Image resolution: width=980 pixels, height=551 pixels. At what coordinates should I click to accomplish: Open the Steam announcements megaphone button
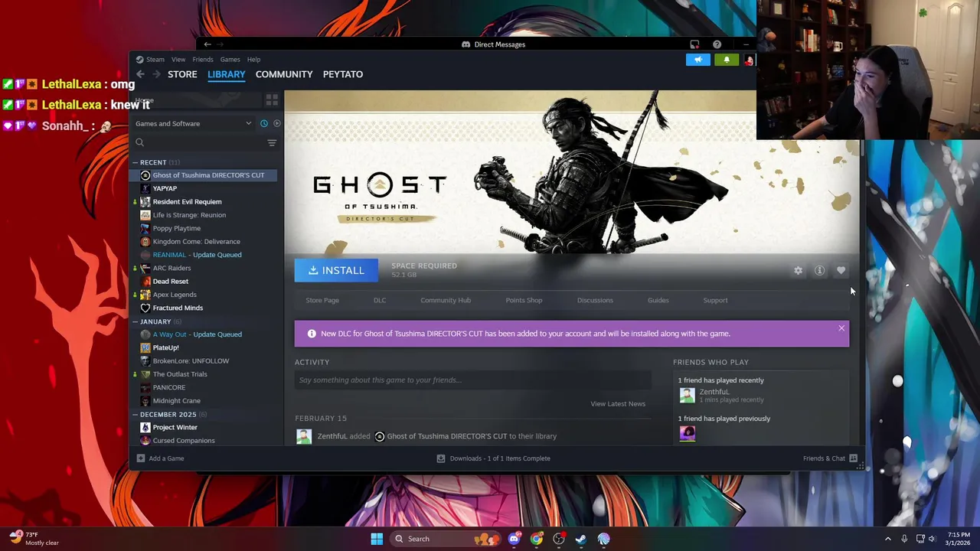pos(698,60)
